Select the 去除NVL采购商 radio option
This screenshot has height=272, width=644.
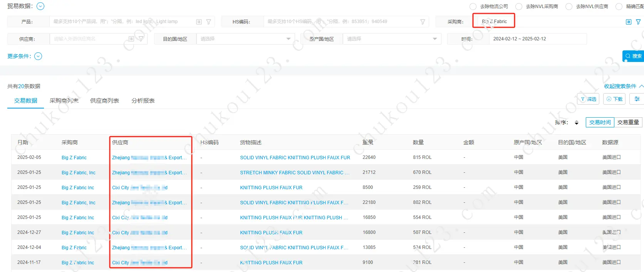[519, 7]
